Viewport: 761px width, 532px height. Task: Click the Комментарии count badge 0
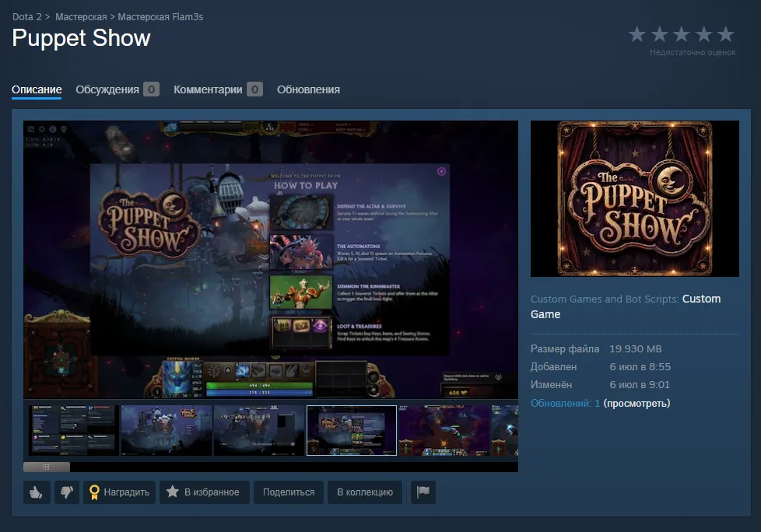[254, 89]
